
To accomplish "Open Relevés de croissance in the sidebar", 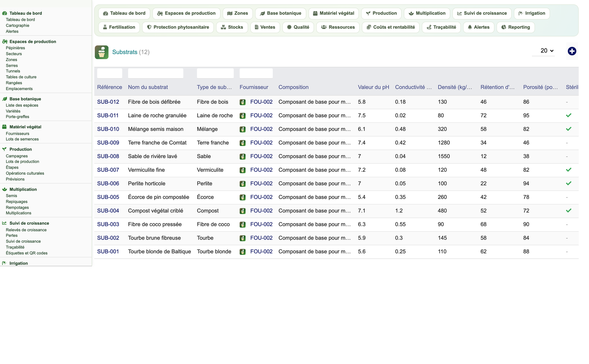I will [26, 230].
